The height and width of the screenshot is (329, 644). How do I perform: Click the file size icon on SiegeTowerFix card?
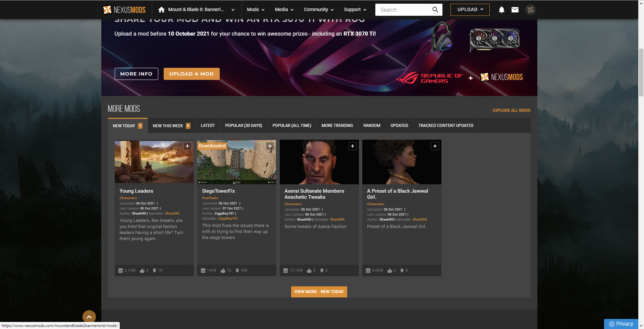(x=203, y=270)
